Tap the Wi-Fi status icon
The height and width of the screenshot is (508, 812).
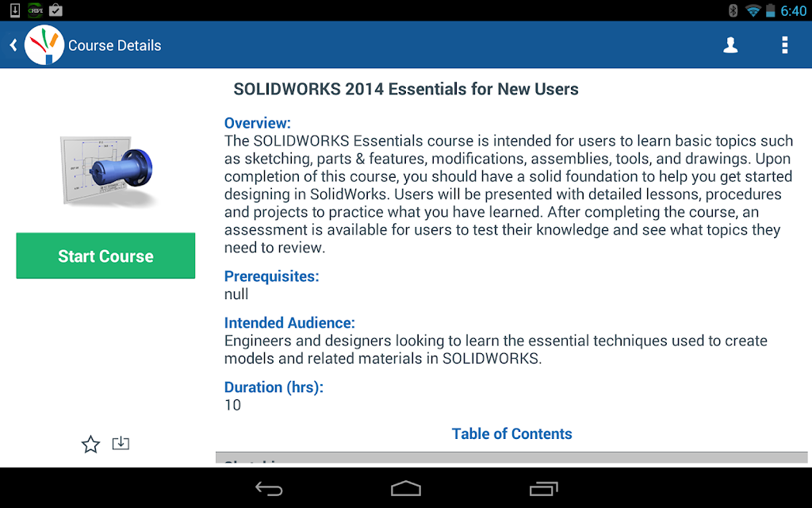pyautogui.click(x=753, y=10)
